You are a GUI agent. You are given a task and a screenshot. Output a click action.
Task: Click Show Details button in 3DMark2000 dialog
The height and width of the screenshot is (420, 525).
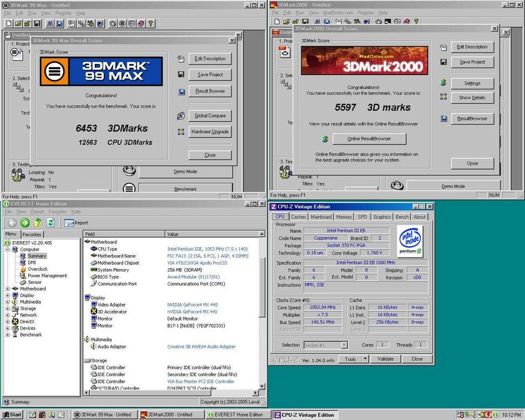click(472, 98)
